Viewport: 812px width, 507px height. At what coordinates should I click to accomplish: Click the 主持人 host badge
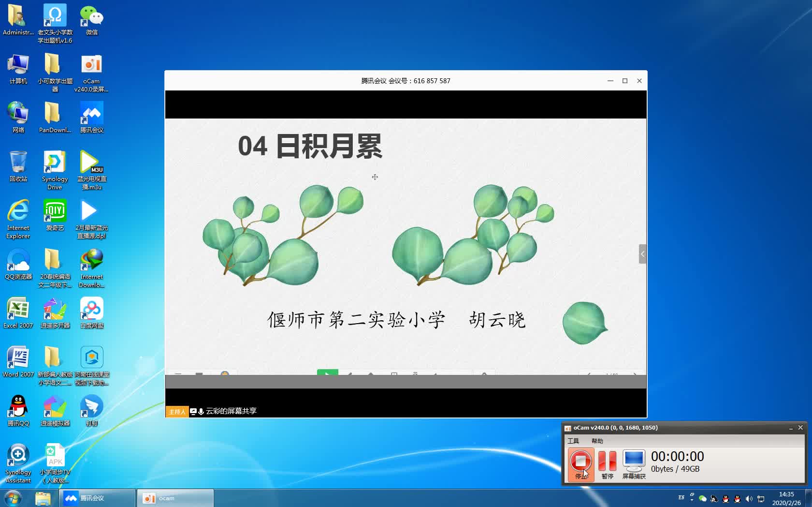[177, 411]
